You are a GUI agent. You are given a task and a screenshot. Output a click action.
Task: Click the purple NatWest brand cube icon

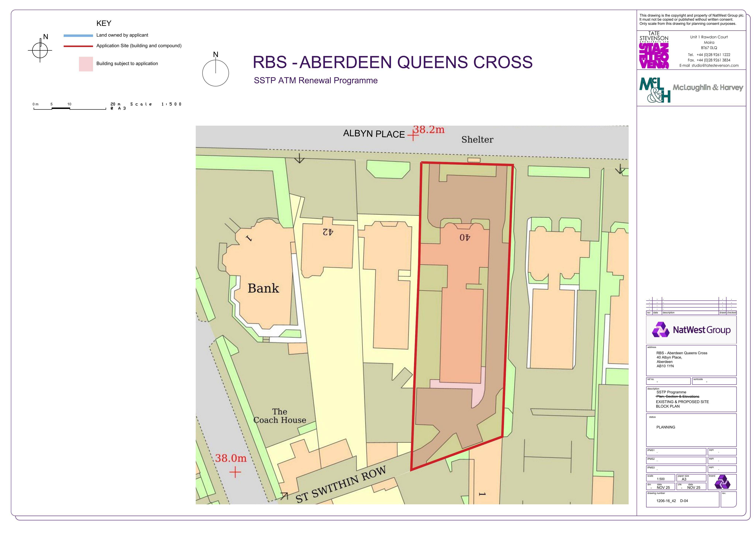[722, 482]
